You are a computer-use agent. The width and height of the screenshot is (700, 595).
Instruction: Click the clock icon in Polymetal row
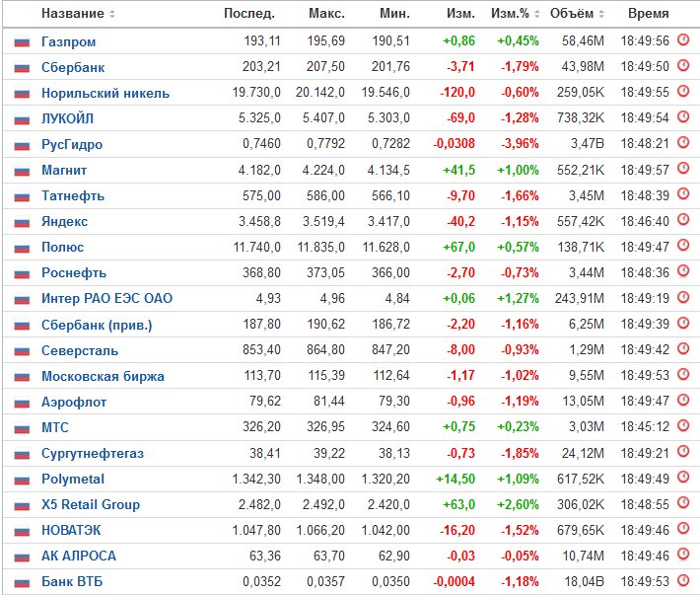(x=683, y=477)
